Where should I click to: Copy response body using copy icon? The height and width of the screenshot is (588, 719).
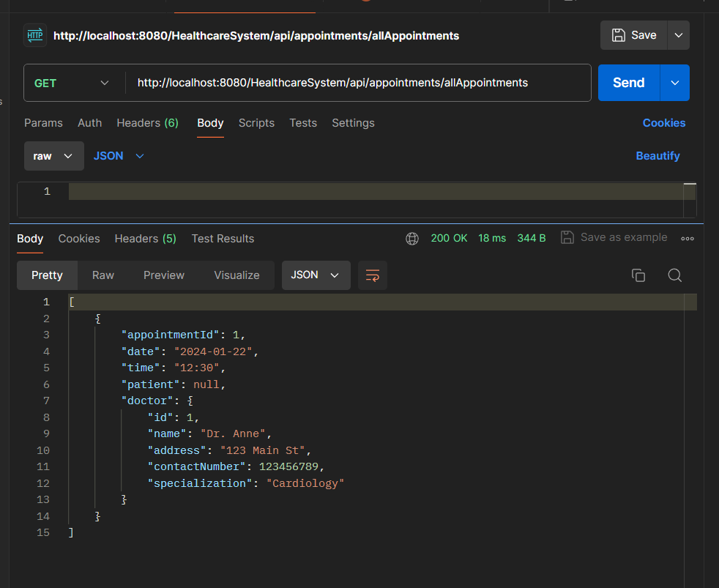tap(638, 275)
